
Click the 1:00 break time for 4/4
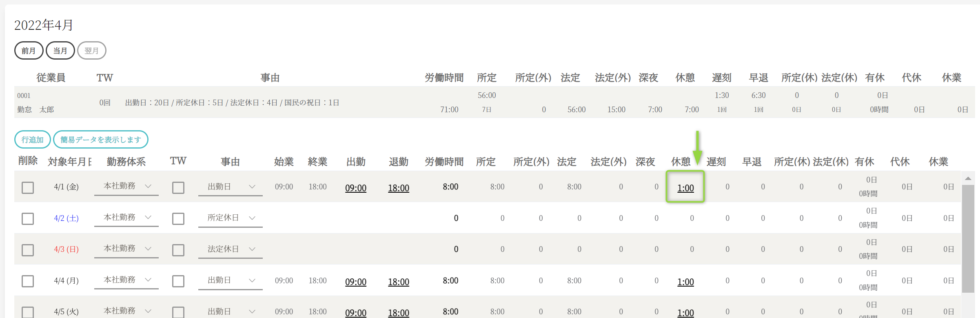point(685,282)
